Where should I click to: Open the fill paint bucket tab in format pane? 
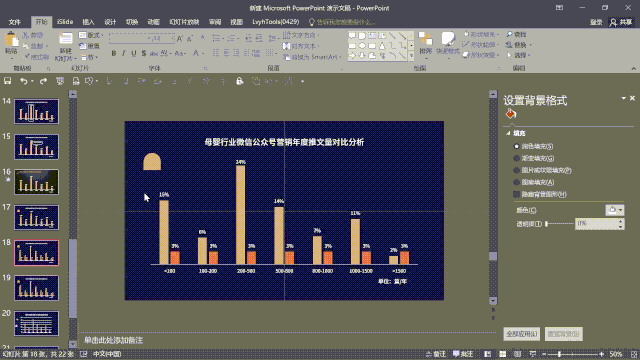511,114
